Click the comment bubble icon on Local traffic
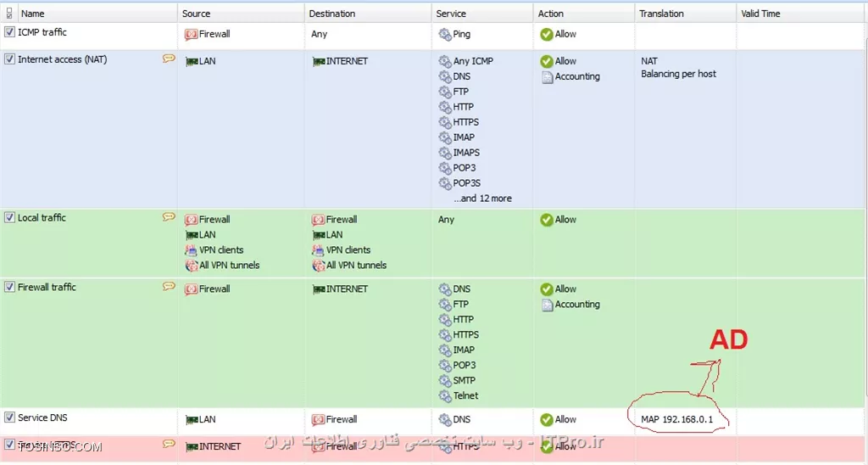Viewport: 868px width, 465px height. click(x=169, y=217)
